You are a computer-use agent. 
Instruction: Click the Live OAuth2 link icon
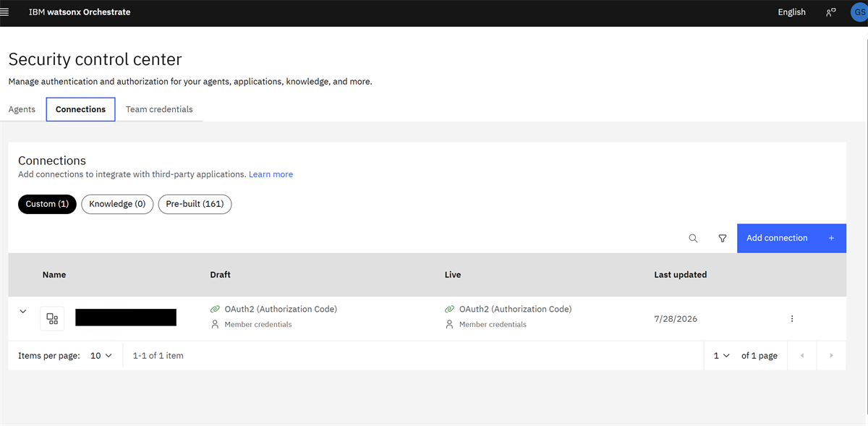click(x=450, y=310)
